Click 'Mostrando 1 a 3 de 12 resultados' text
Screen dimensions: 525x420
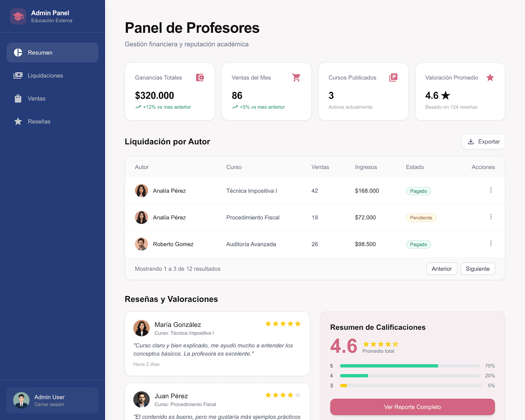pos(178,269)
